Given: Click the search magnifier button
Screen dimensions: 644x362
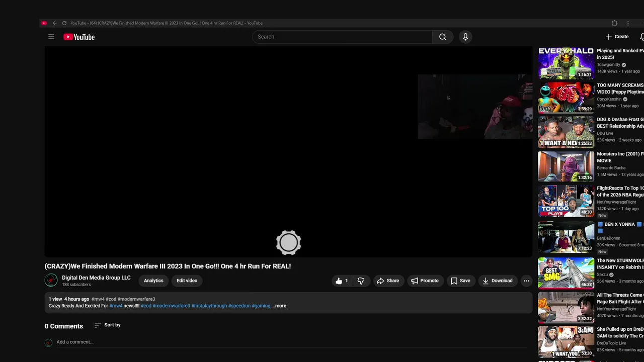Looking at the screenshot, I should (x=442, y=37).
